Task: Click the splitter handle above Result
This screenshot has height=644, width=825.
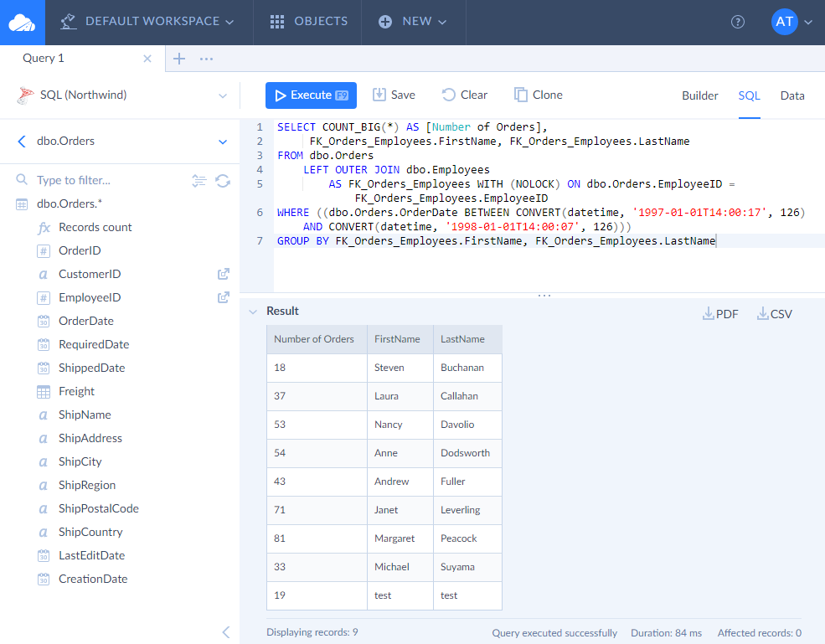Action: coord(544,296)
